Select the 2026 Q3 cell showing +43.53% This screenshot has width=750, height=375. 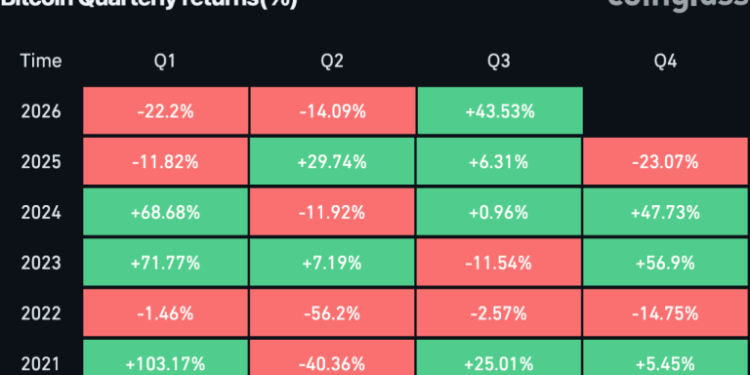pos(500,110)
